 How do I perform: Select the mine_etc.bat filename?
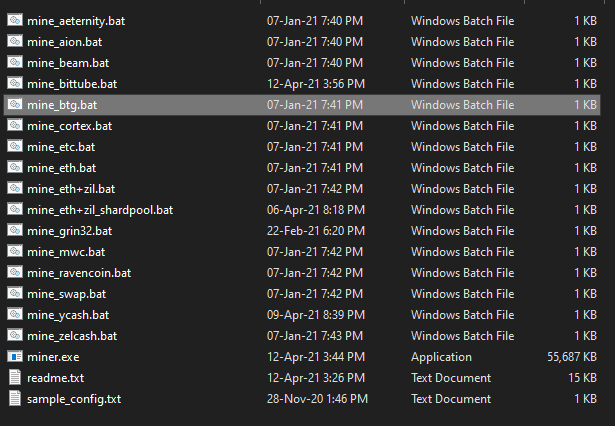tap(61, 146)
